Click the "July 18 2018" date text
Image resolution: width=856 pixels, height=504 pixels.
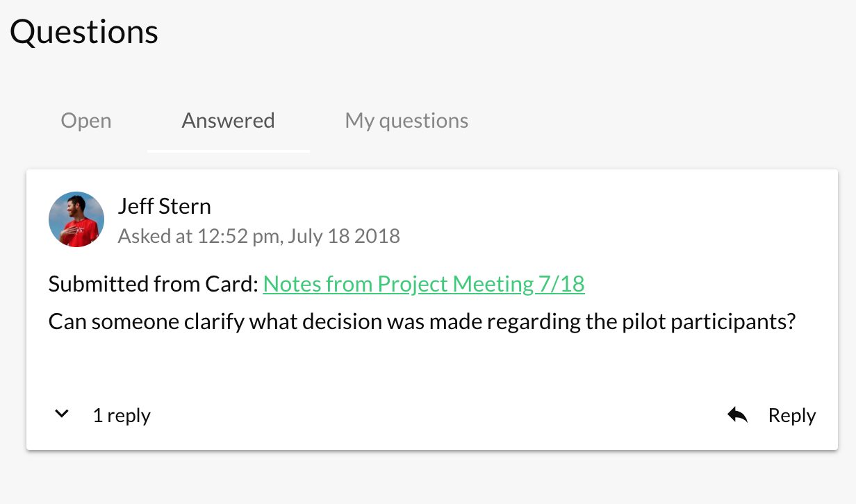pos(344,236)
